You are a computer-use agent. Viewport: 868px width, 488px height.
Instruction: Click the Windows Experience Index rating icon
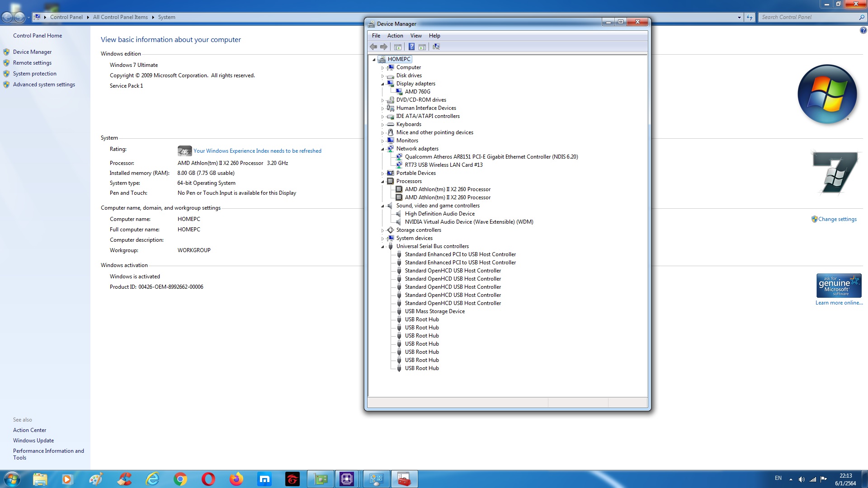coord(184,151)
